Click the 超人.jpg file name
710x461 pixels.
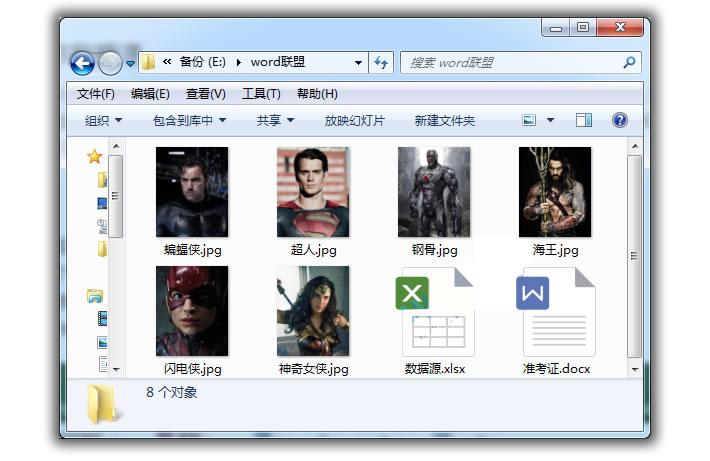coord(313,250)
